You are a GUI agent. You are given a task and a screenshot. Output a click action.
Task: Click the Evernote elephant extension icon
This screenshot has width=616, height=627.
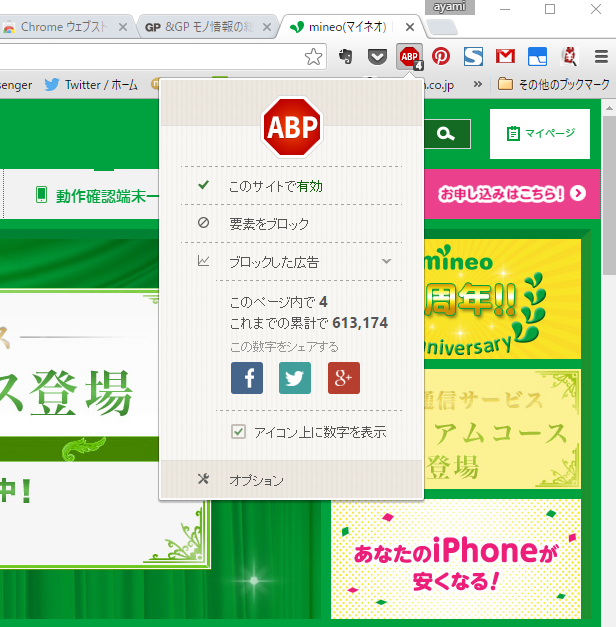(345, 57)
